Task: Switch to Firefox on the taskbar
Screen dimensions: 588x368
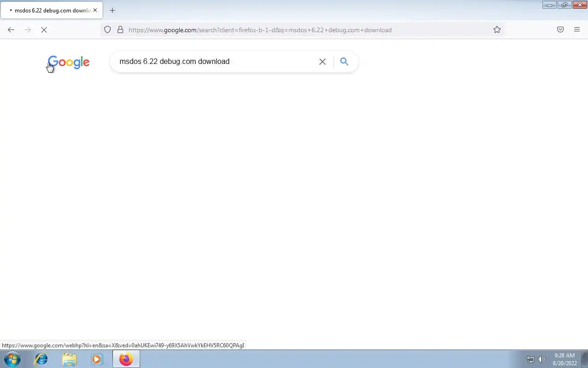Action: [x=126, y=359]
